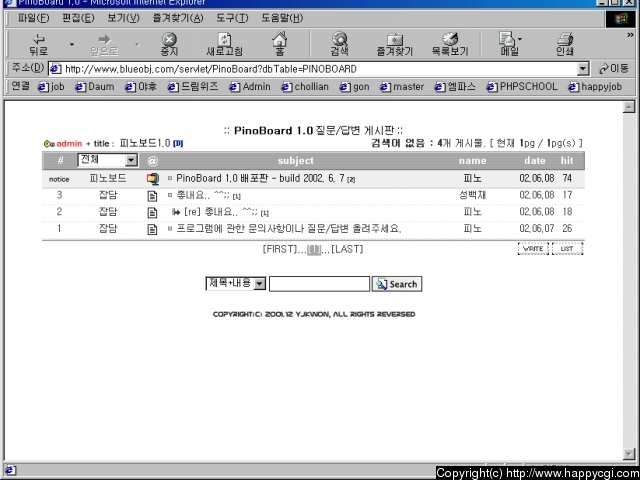Click the author name 성벽재
640x480 pixels.
tap(472, 195)
